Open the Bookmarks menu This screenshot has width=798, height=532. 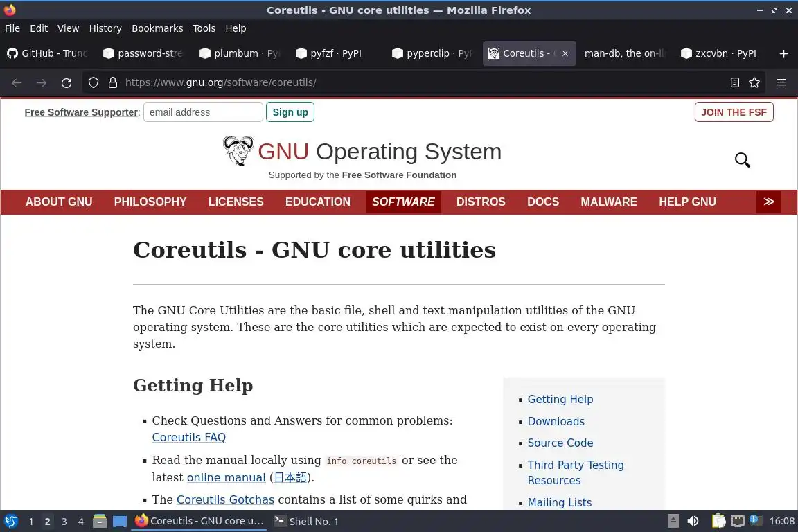157,28
